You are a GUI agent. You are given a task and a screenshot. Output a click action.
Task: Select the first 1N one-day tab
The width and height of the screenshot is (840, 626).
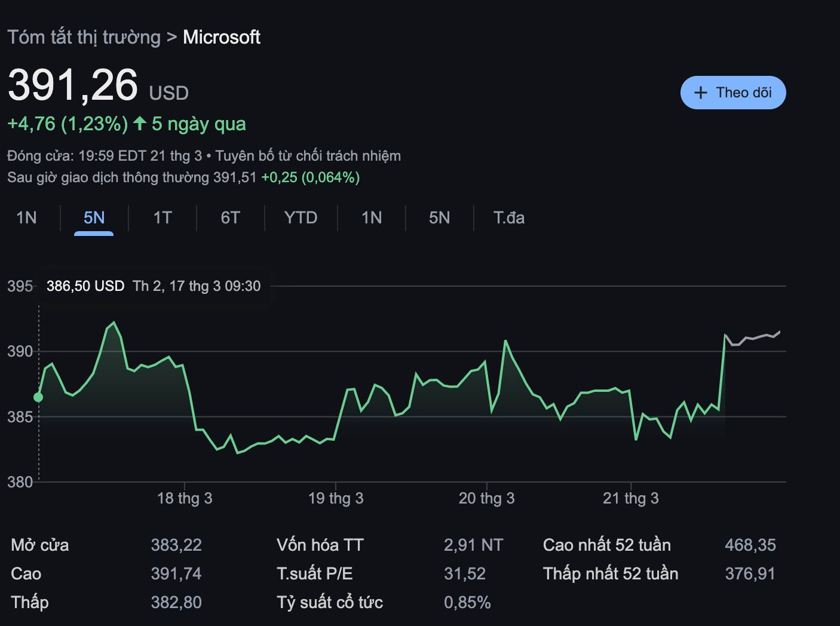tap(26, 217)
